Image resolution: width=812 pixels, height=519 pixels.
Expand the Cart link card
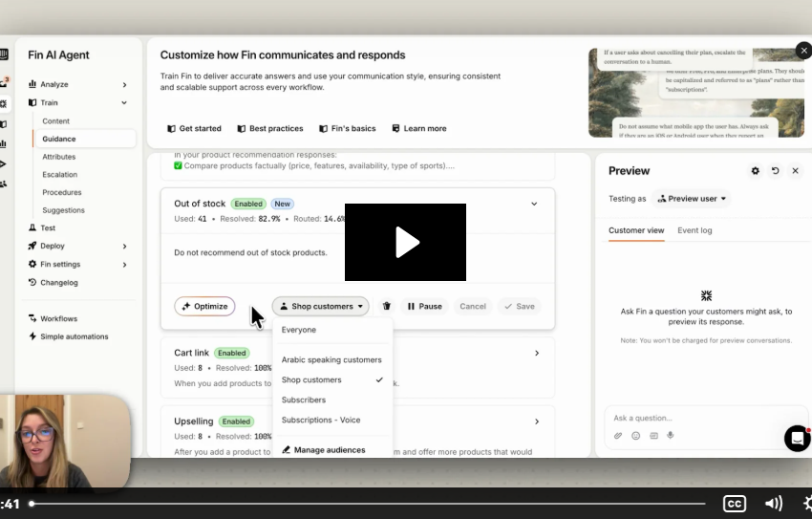pyautogui.click(x=537, y=354)
